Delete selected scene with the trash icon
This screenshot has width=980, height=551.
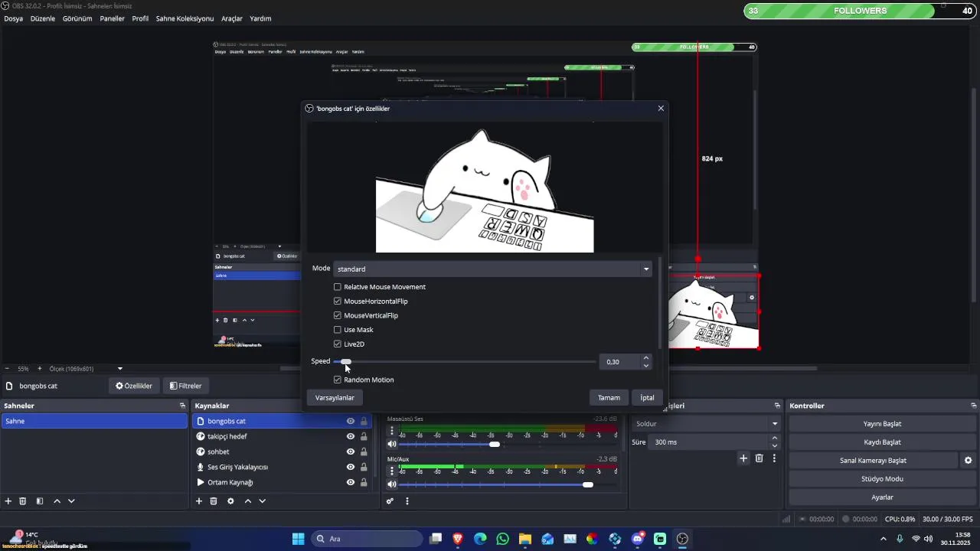(23, 501)
